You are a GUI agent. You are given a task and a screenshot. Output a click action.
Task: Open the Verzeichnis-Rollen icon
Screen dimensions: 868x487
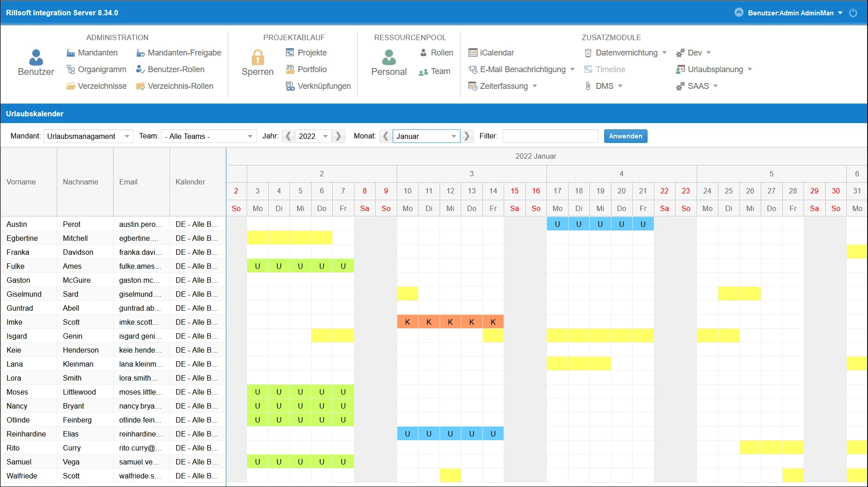(141, 86)
